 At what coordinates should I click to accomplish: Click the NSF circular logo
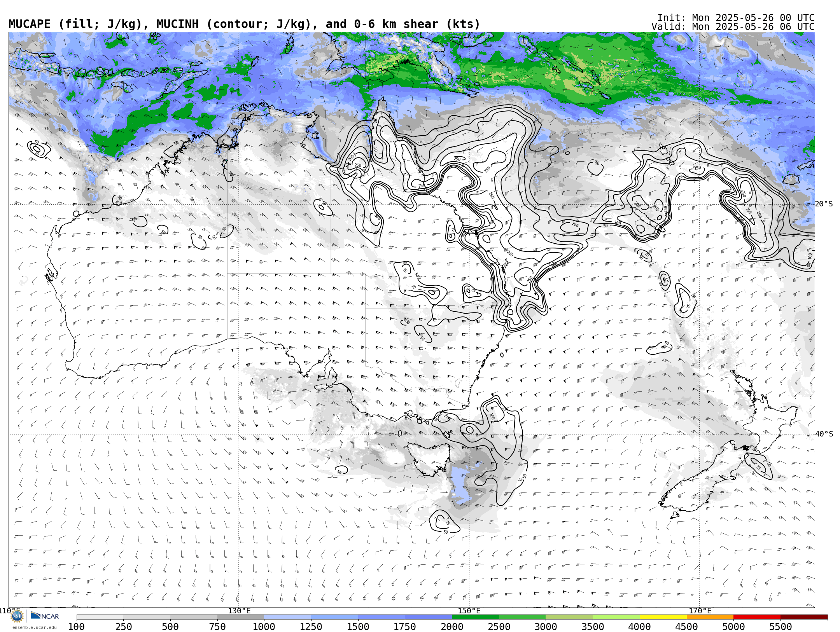point(17,616)
